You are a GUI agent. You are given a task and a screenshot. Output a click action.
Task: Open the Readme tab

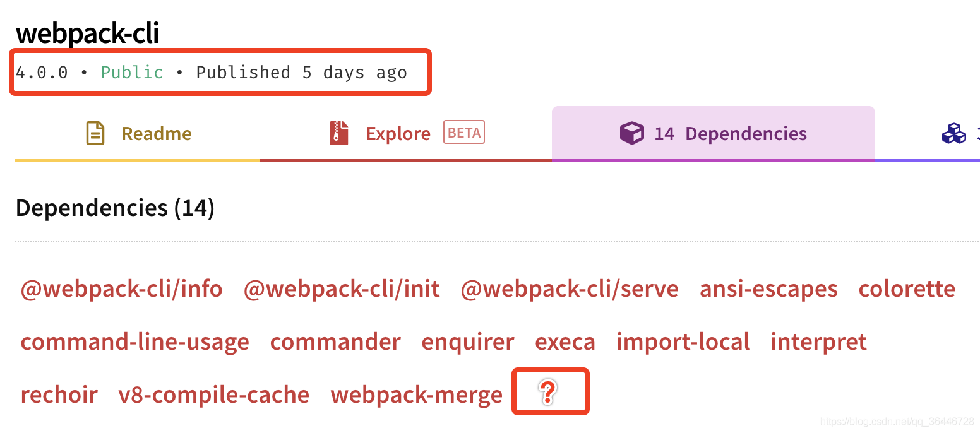click(138, 133)
